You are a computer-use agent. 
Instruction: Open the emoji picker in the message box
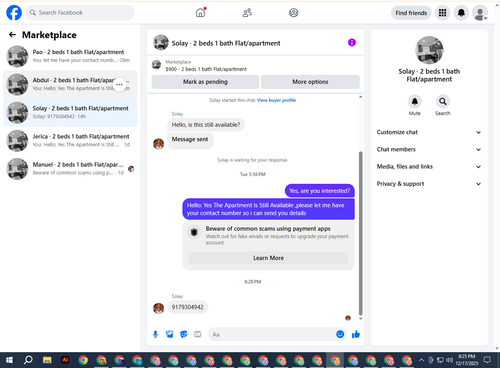tap(340, 334)
